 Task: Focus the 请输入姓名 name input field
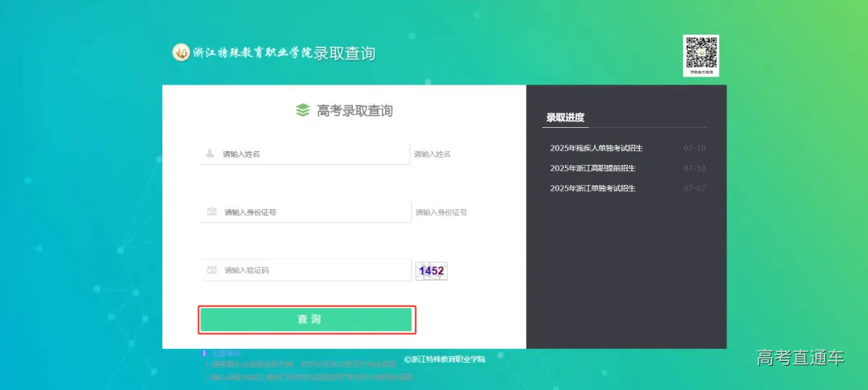305,154
